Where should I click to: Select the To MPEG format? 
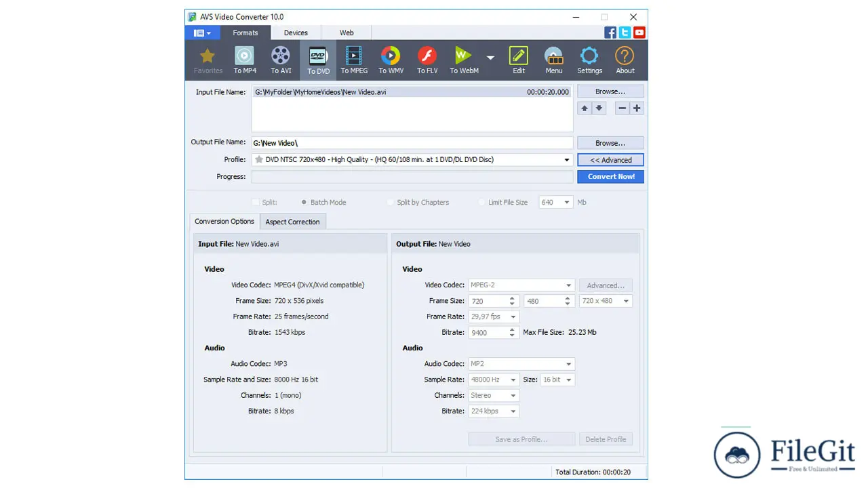[x=354, y=60]
